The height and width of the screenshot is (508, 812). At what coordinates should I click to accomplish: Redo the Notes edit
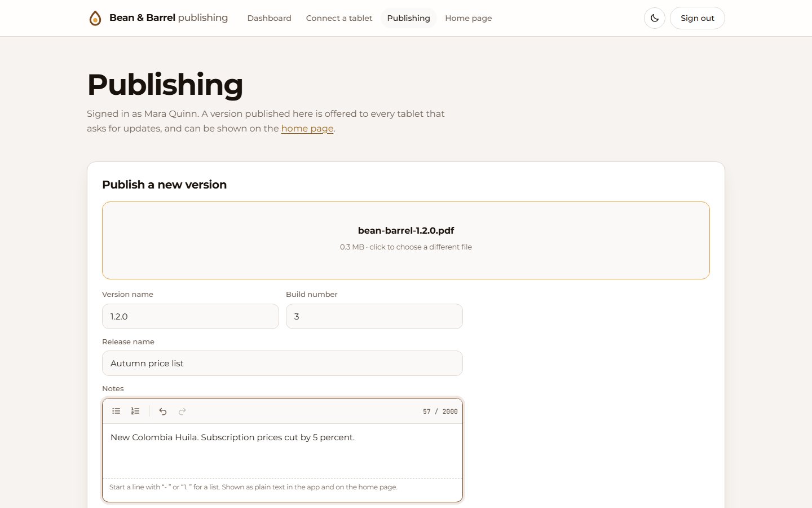coord(182,411)
